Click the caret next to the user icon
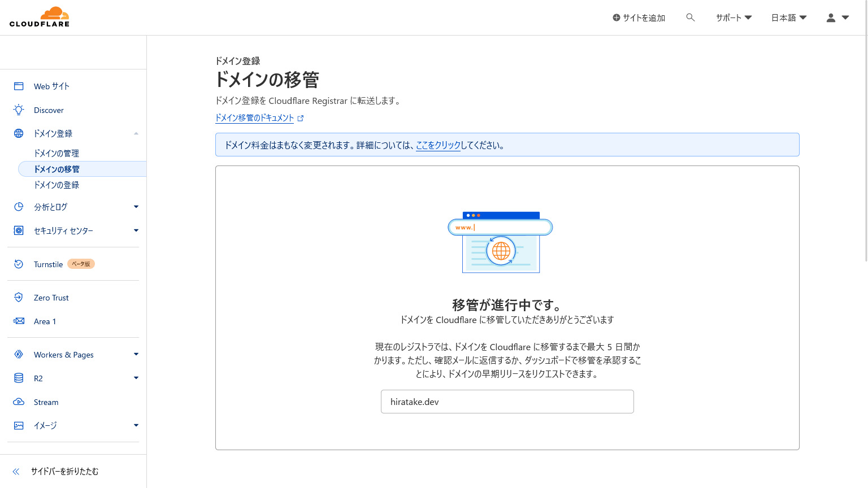The image size is (868, 488). click(x=845, y=18)
